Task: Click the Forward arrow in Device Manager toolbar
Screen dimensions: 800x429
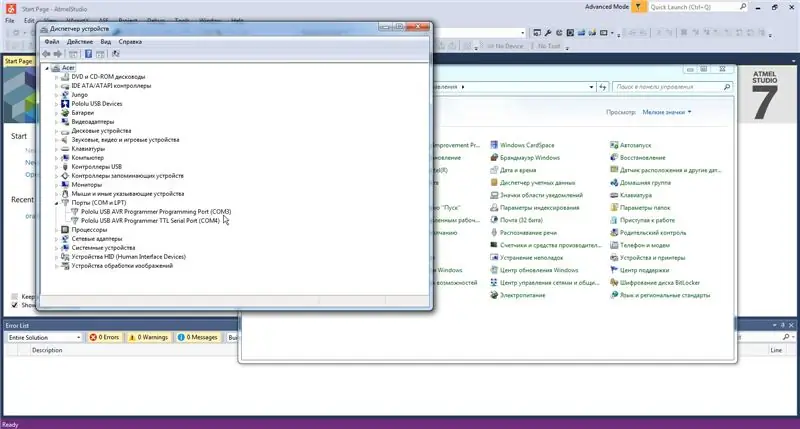Action: 58,54
